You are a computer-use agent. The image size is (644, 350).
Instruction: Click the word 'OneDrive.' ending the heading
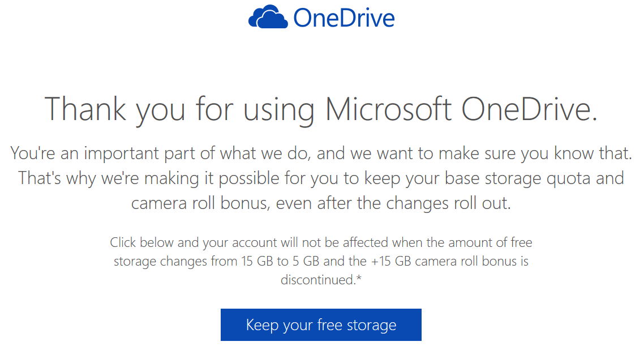point(529,109)
